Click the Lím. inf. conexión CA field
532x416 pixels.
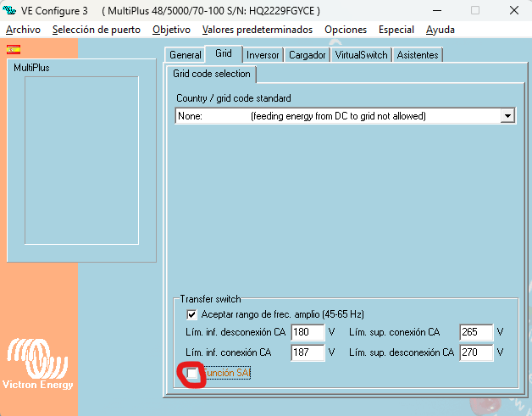(308, 352)
